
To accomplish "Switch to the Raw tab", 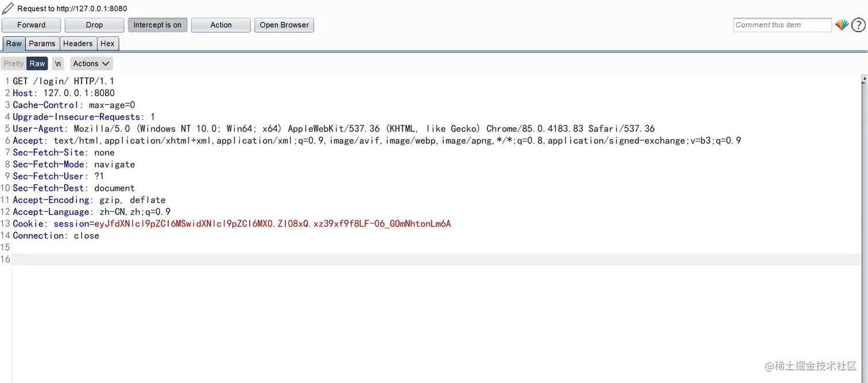I will (14, 44).
